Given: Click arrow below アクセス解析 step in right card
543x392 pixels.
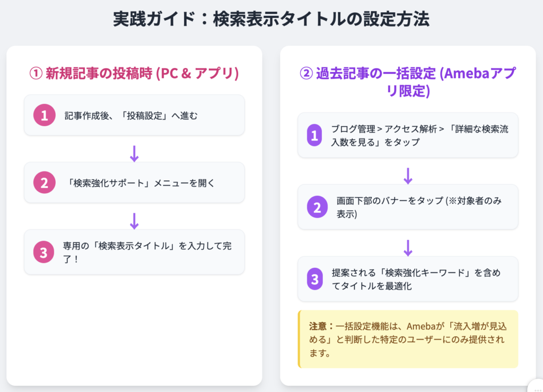Looking at the screenshot, I should pos(408,176).
